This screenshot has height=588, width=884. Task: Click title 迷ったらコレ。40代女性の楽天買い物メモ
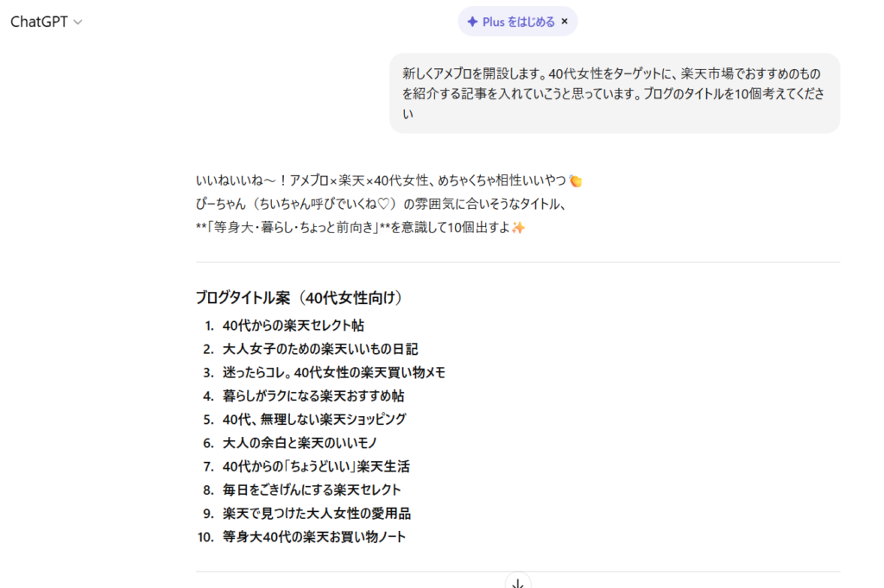point(333,372)
